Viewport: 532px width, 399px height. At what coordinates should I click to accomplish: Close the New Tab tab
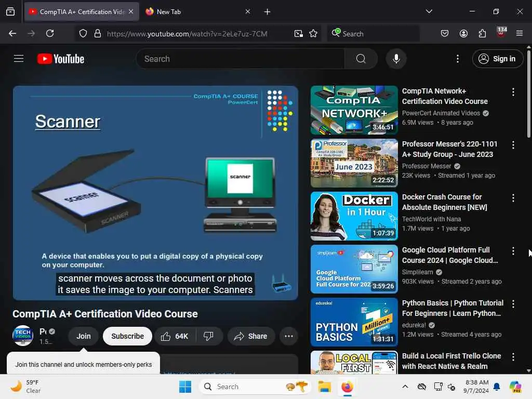[x=248, y=11]
